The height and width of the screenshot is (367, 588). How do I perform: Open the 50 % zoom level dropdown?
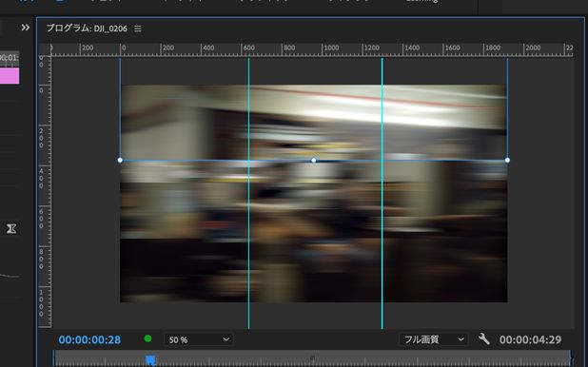(199, 339)
